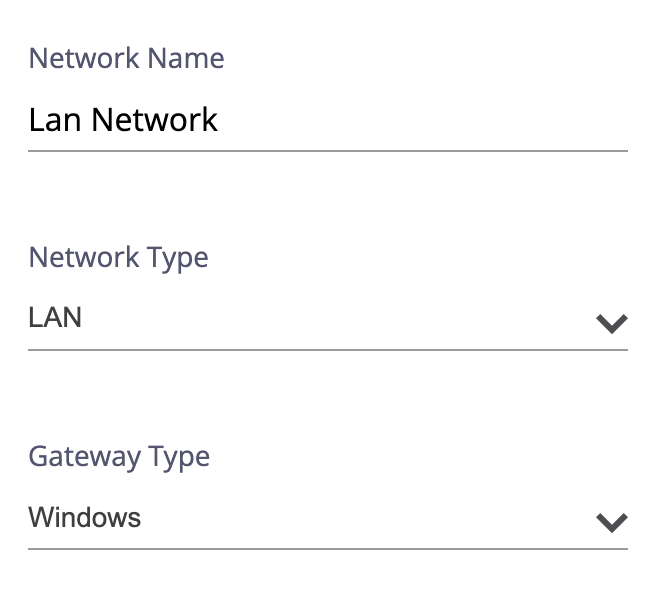Image resolution: width=660 pixels, height=608 pixels.
Task: Click the Network Type label
Action: 118,257
